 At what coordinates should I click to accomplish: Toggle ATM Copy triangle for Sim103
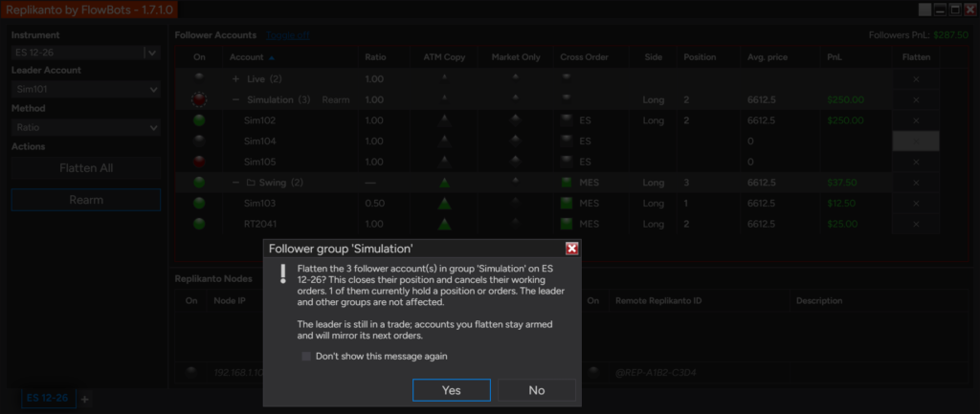pyautogui.click(x=444, y=203)
